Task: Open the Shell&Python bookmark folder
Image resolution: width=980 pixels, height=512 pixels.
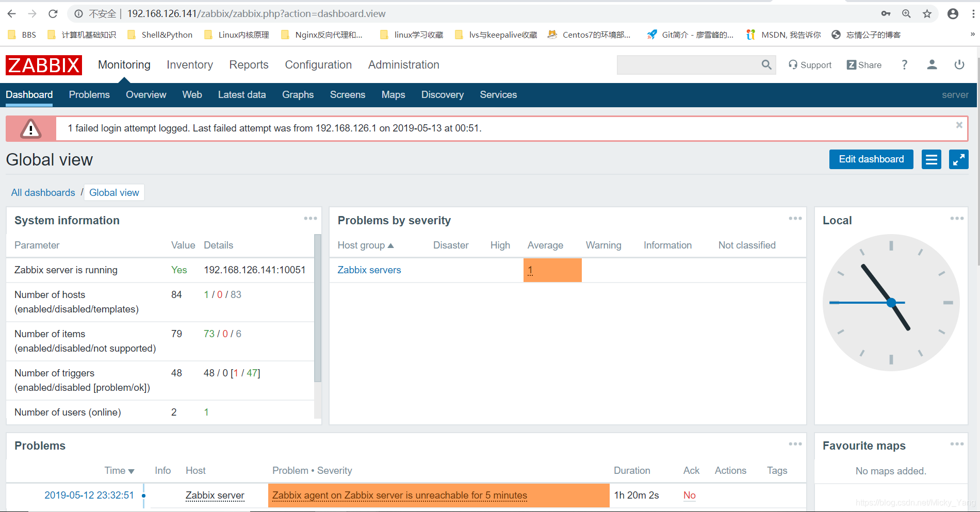Action: click(x=160, y=35)
